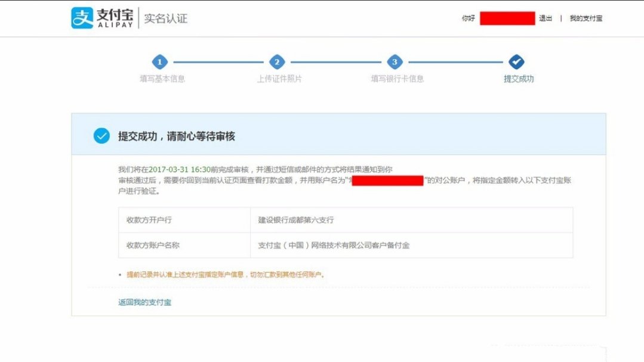The height and width of the screenshot is (362, 644).
Task: Select the step 1 numbered circle icon
Action: 159,62
